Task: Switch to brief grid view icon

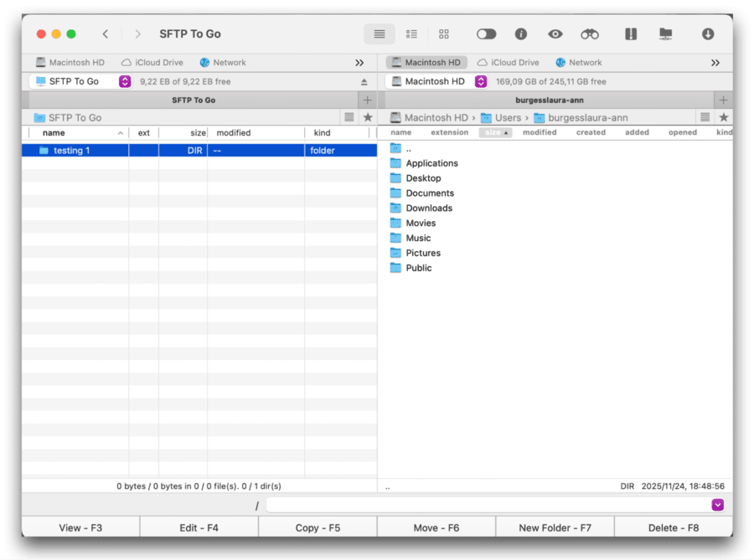Action: (444, 33)
